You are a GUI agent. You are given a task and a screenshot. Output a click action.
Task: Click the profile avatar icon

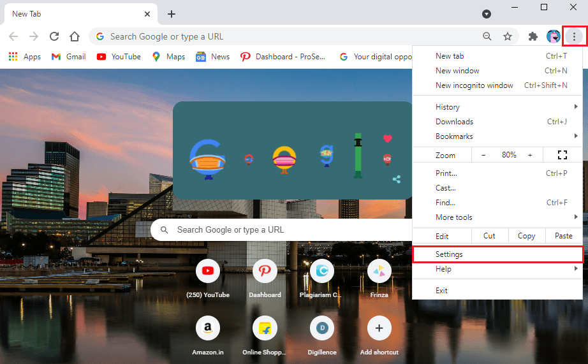point(553,36)
